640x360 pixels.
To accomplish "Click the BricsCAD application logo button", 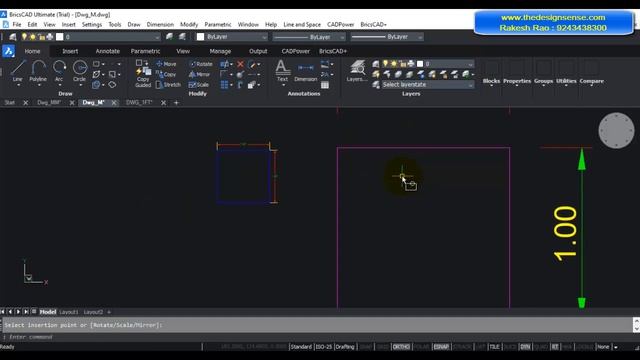I will click(x=8, y=51).
